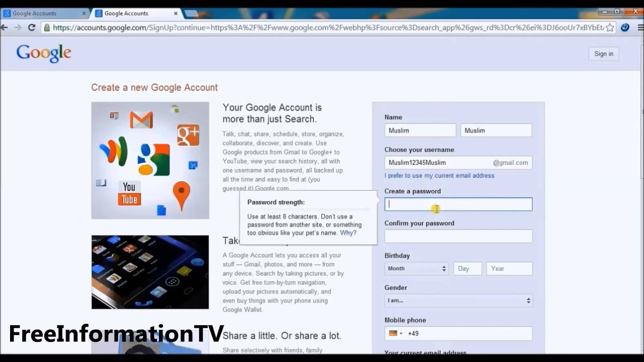Click the '@gmail.com' suffix text

(510, 162)
